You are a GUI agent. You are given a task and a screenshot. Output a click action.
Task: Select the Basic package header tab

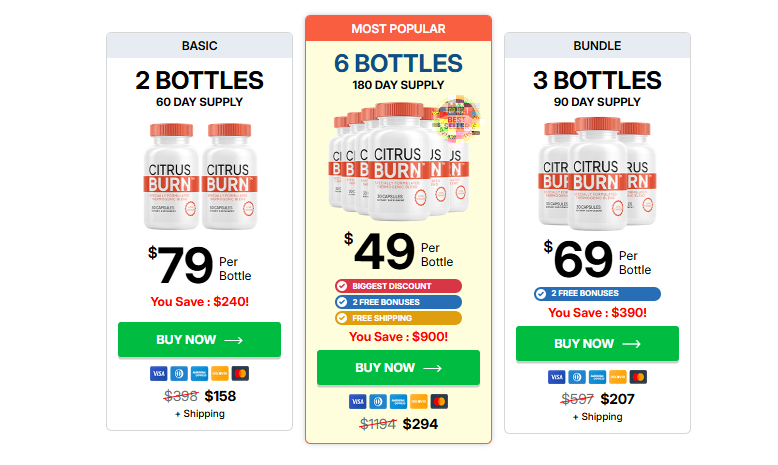pyautogui.click(x=199, y=45)
